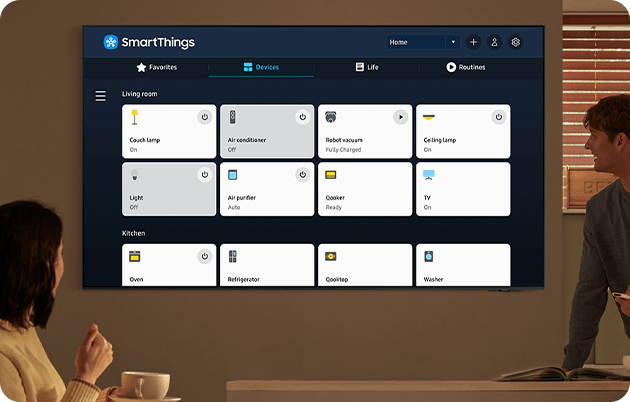Toggle the Ceiling lamp power button
Screen dimensions: 630x402
tap(498, 117)
